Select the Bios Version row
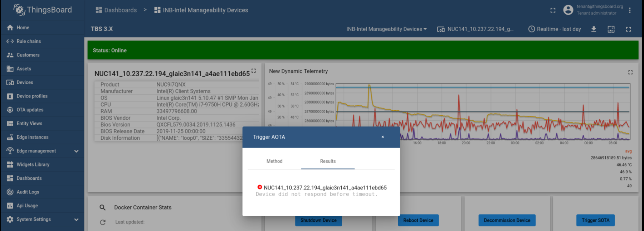This screenshot has height=231, width=644. pyautogui.click(x=177, y=125)
